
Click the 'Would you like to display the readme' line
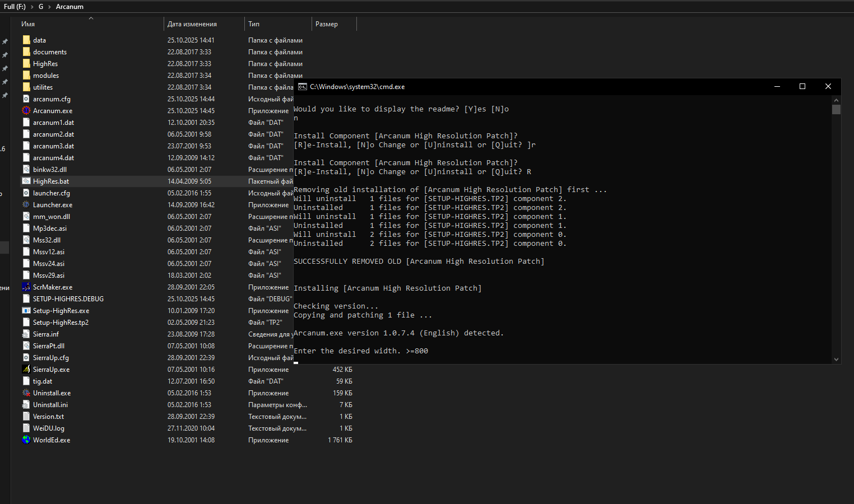click(401, 109)
